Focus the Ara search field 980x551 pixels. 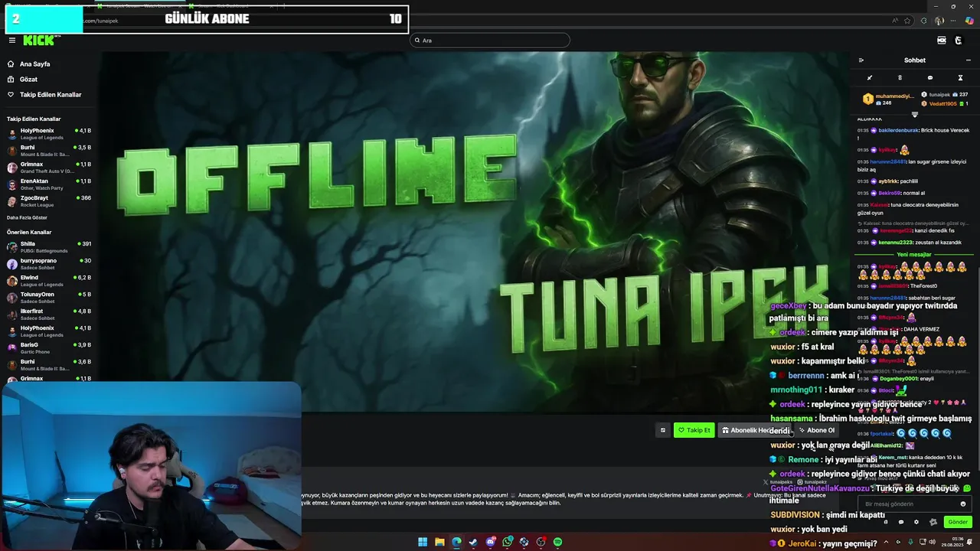click(x=490, y=41)
